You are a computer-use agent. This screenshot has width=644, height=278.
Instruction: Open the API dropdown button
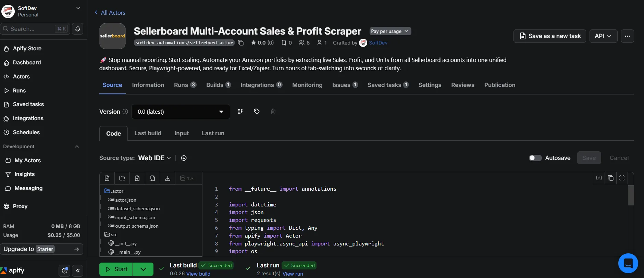603,36
